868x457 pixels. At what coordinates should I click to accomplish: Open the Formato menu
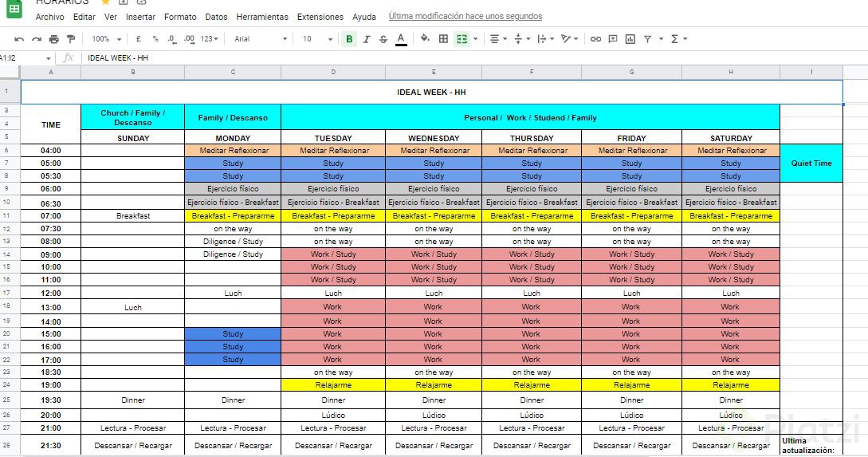point(180,17)
